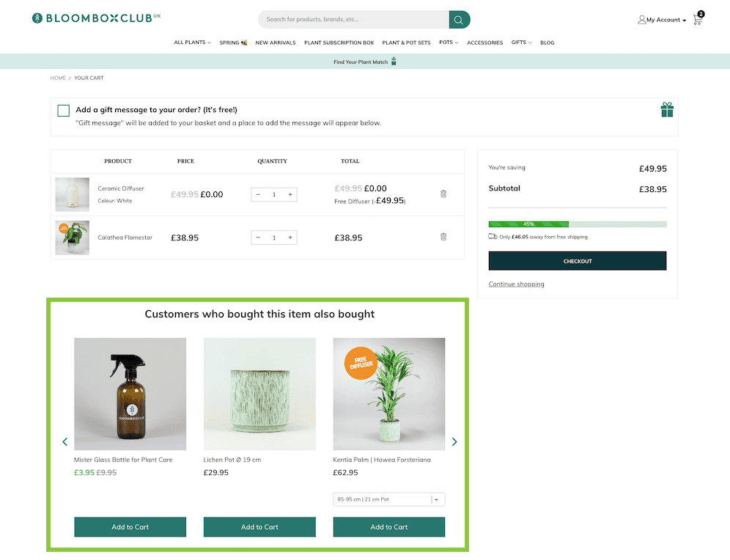
Task: Expand the All Plants menu
Action: click(x=192, y=43)
